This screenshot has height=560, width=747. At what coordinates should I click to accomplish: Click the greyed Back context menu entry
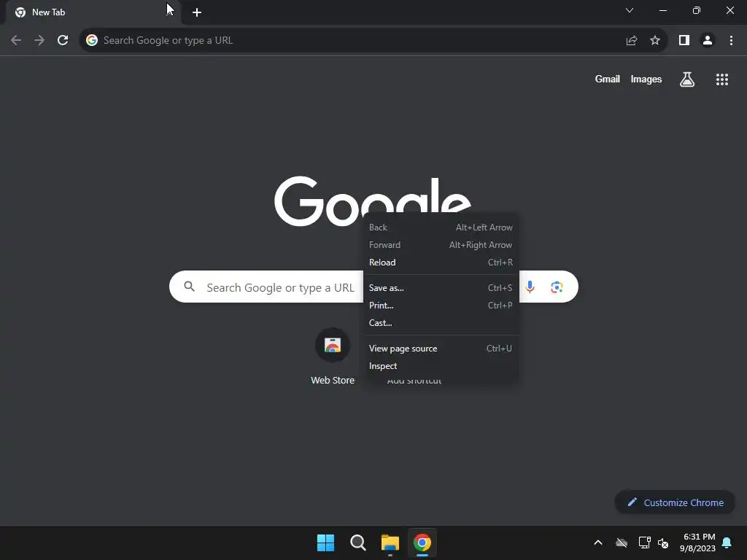click(441, 227)
